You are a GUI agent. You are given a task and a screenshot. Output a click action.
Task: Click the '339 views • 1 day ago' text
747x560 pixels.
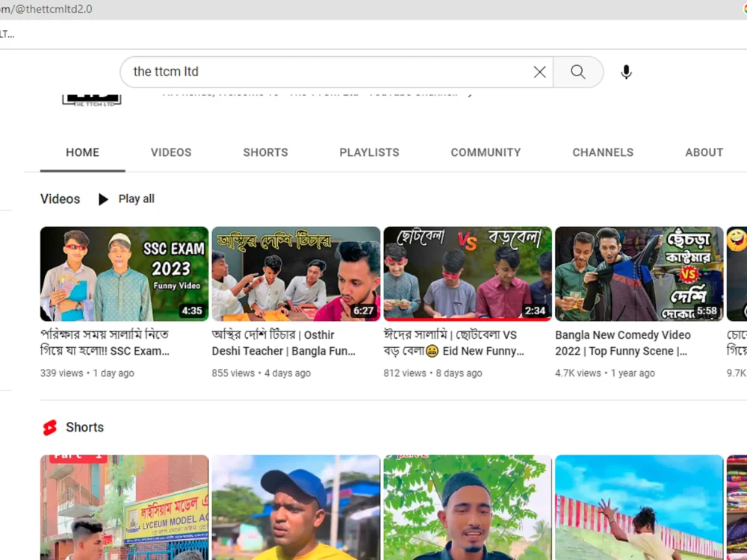coord(87,373)
